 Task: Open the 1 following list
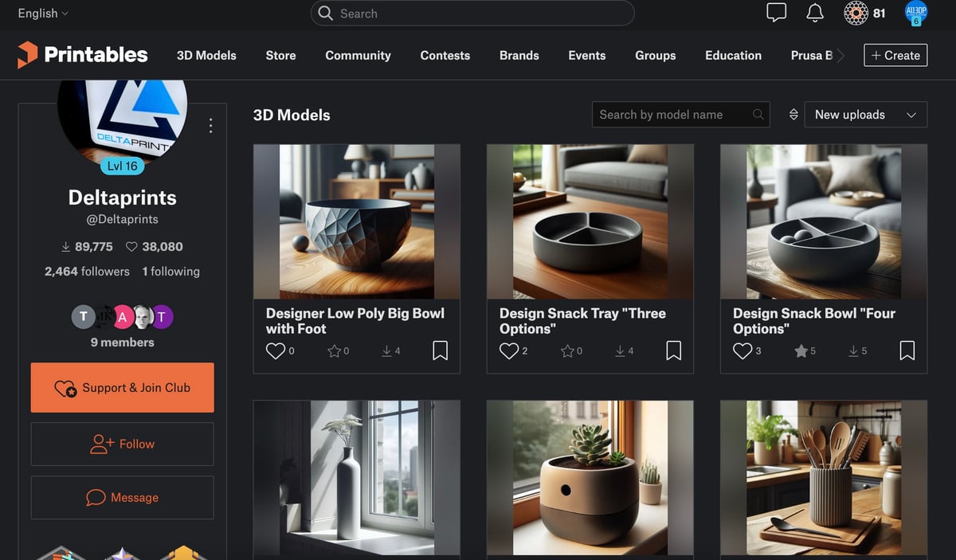[171, 272]
